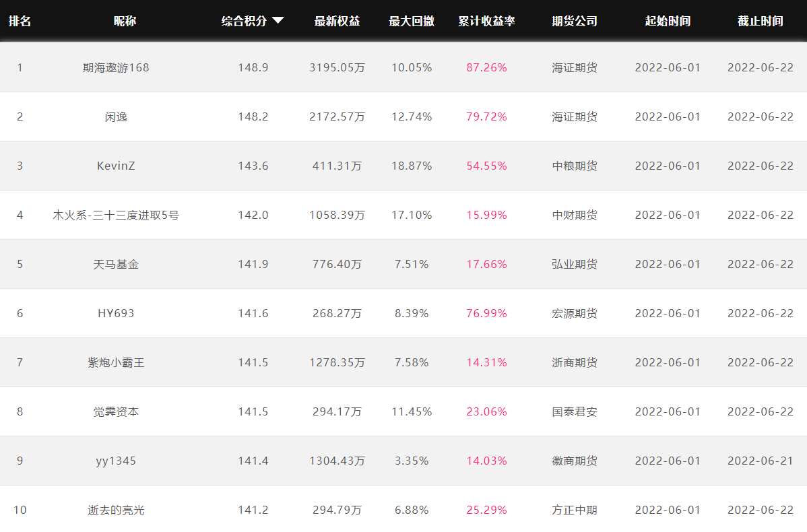The image size is (807, 532).
Task: Select the 294.79万 equity value
Action: [x=337, y=510]
